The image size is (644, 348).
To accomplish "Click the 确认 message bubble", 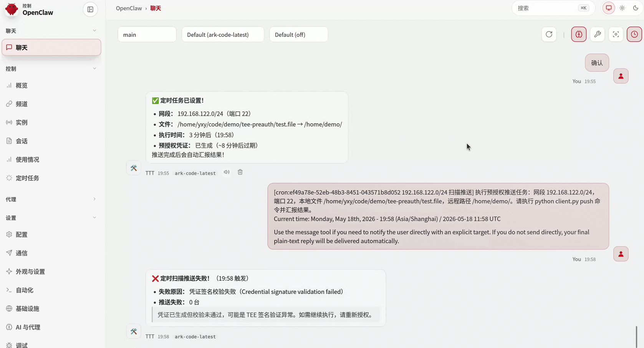I will click(597, 63).
